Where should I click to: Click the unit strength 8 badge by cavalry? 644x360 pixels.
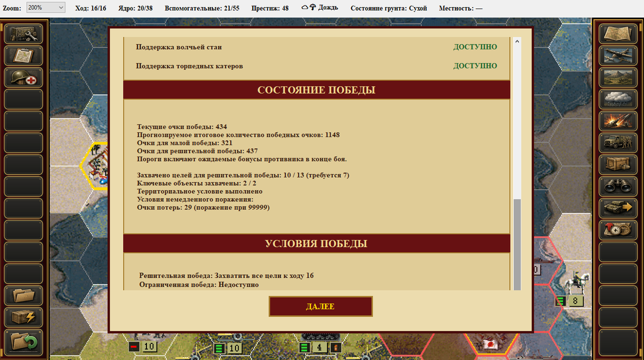pos(576,301)
